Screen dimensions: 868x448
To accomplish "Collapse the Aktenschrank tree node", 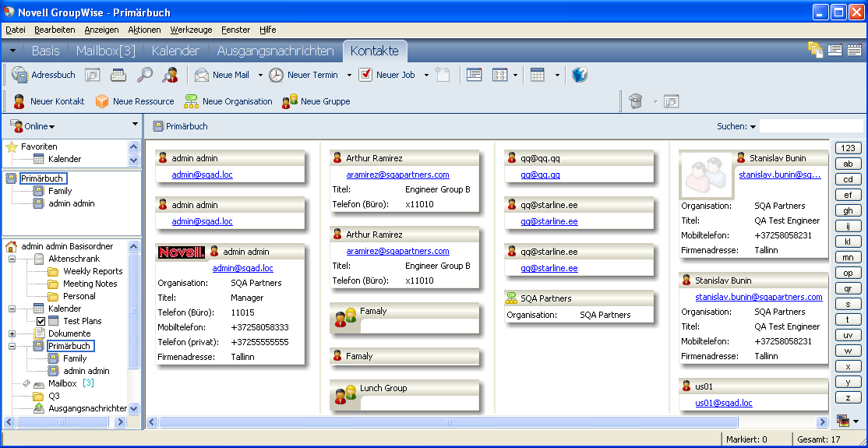I will [x=12, y=259].
